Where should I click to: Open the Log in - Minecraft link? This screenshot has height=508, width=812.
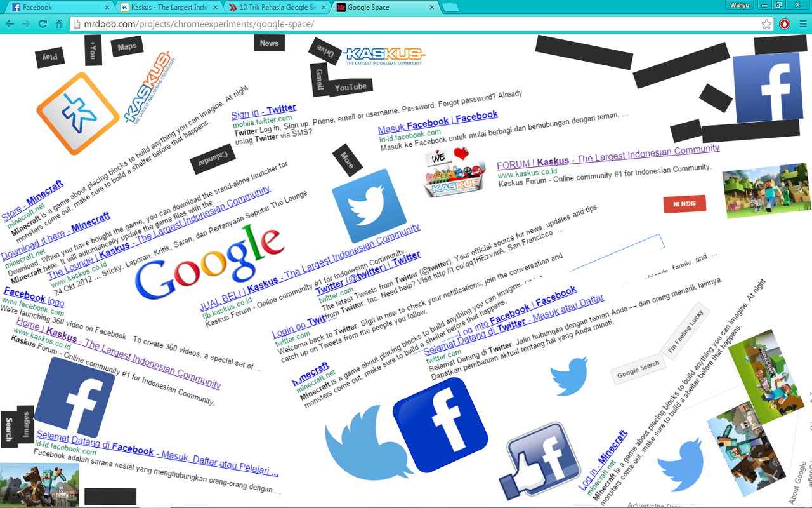[x=602, y=460]
